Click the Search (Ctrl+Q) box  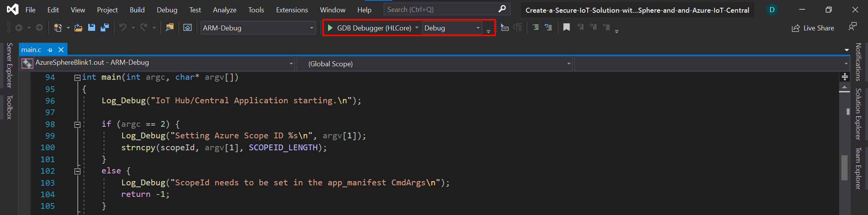[447, 9]
